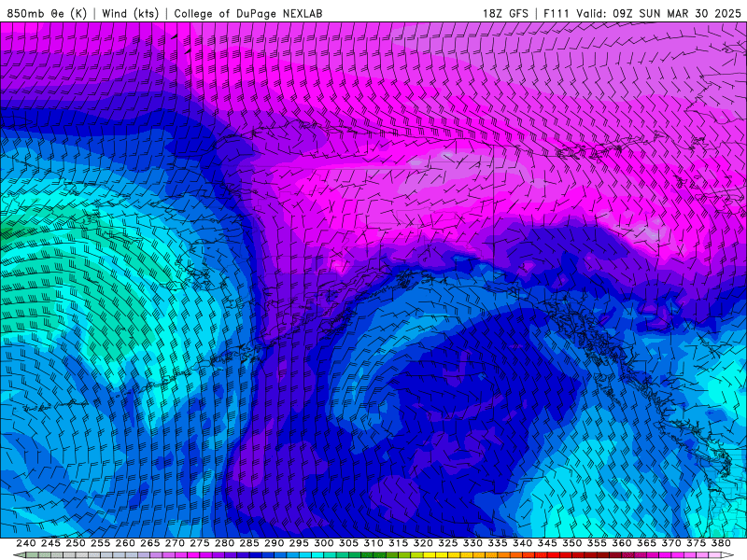Click the 340 value on the color scale

(523, 543)
